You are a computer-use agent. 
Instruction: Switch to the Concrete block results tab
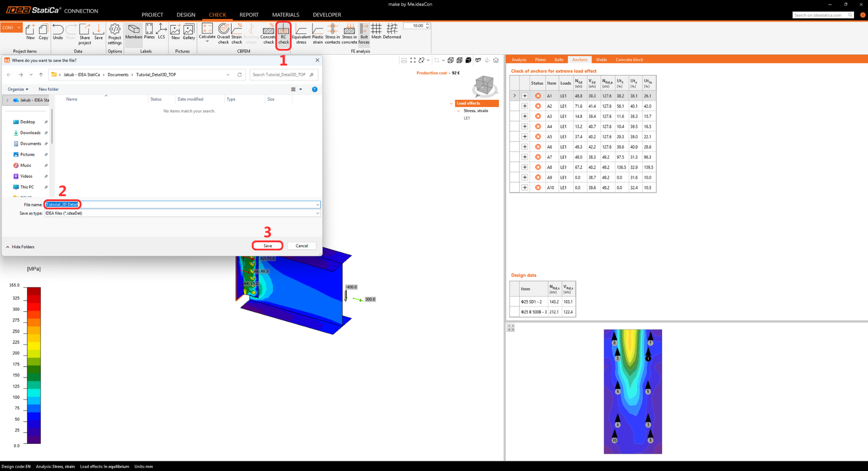click(x=629, y=60)
